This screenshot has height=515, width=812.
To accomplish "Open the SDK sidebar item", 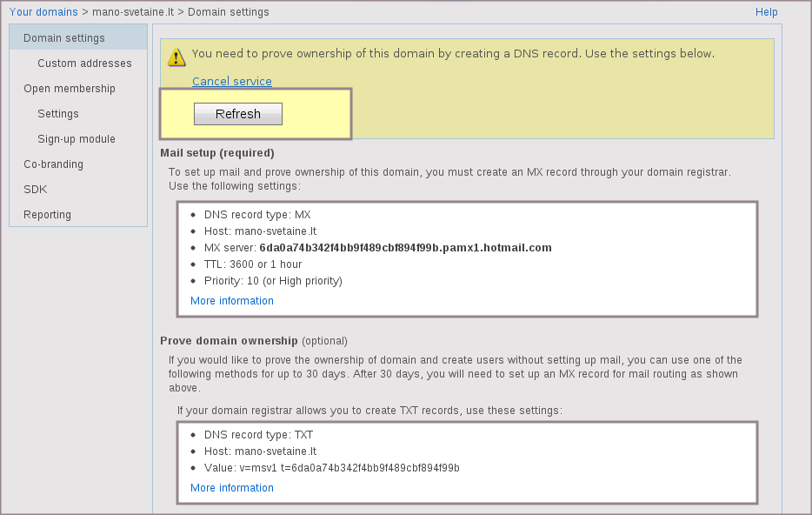I will pyautogui.click(x=36, y=190).
